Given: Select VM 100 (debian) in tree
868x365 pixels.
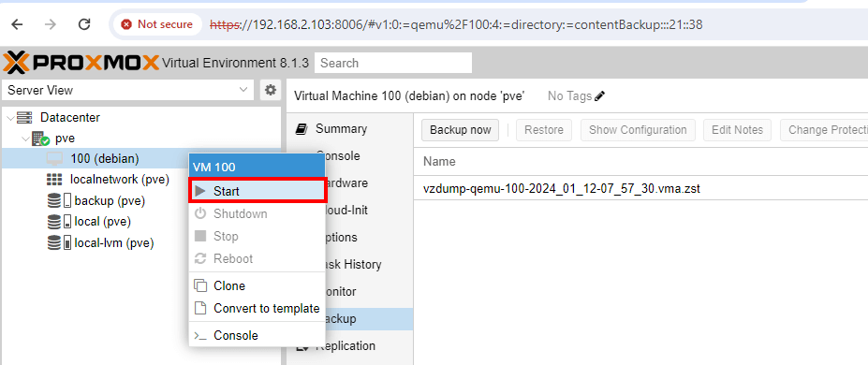Looking at the screenshot, I should click(105, 159).
